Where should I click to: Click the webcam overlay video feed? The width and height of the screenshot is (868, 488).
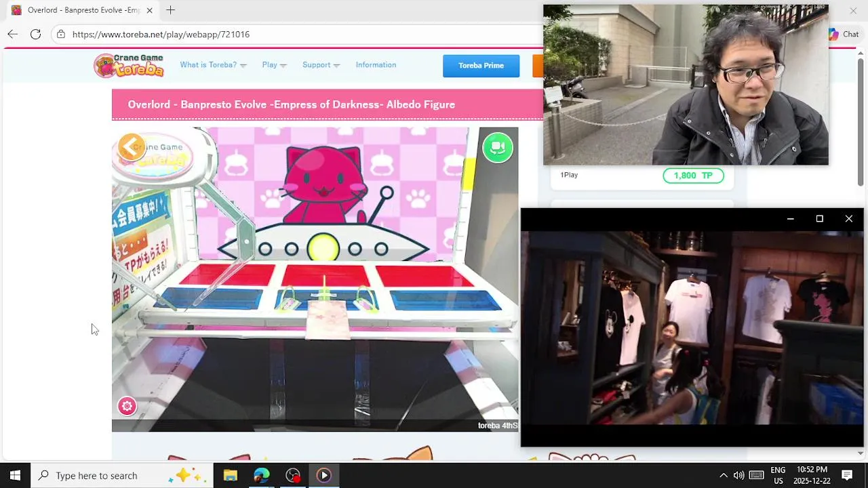click(686, 85)
